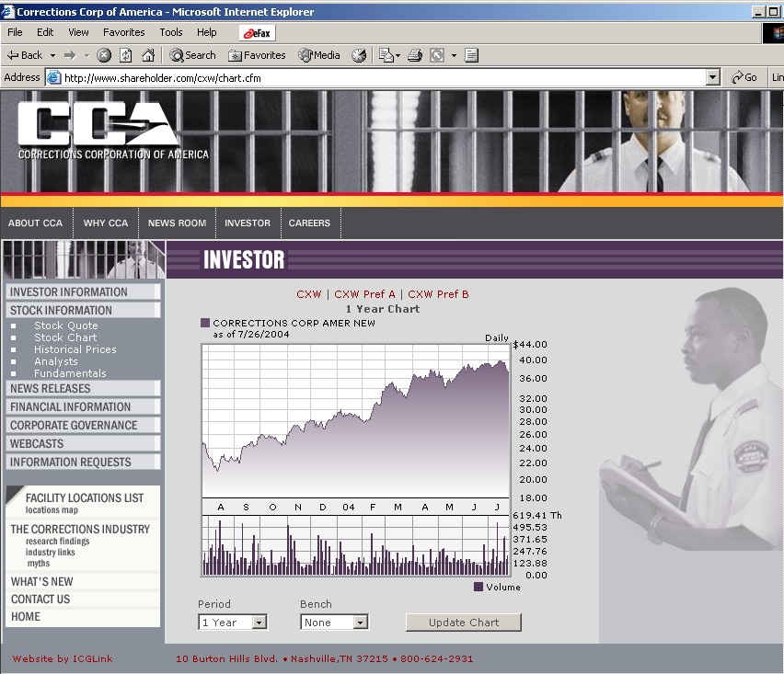Open the Mail button dropdown arrow
Screen dimensions: 784x674
(398, 55)
